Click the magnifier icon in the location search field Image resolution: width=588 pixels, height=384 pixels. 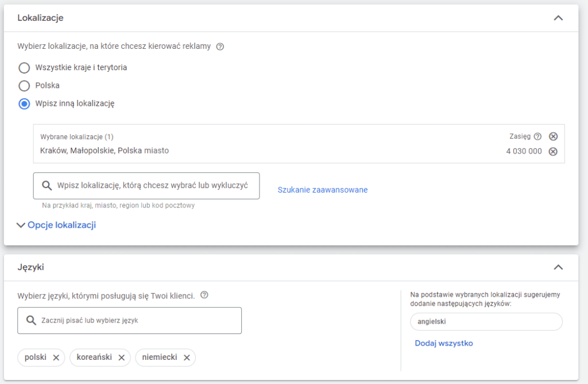[48, 185]
